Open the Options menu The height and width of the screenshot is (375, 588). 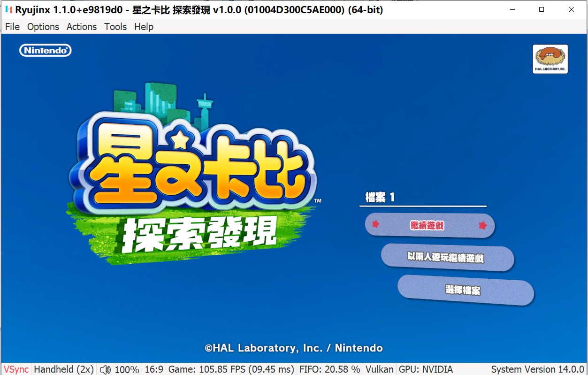coord(43,27)
